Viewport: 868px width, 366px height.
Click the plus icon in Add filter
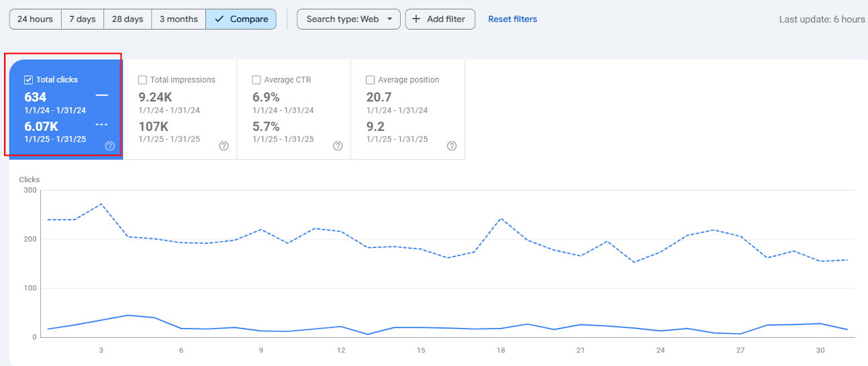[418, 19]
